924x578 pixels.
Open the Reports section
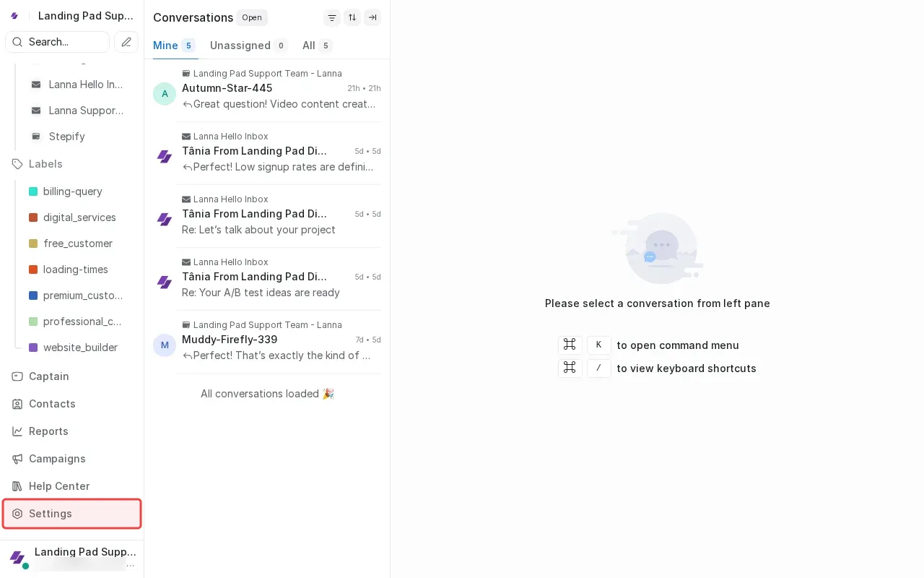pos(48,431)
